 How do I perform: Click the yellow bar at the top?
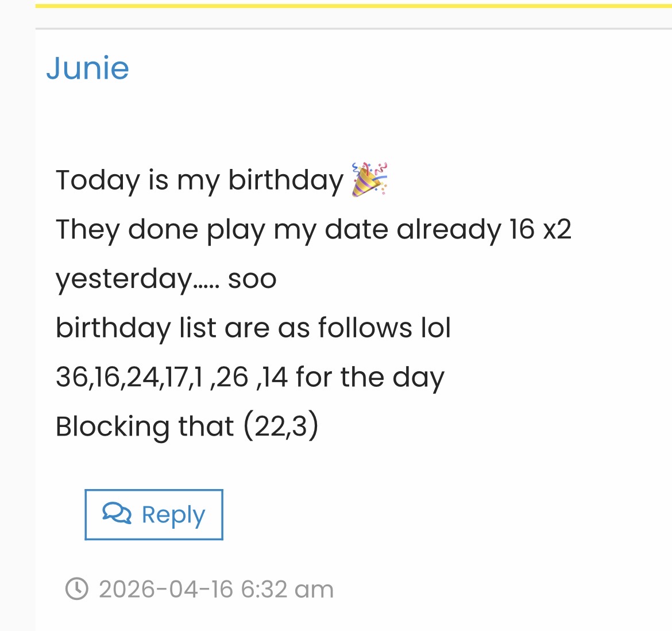pyautogui.click(x=353, y=6)
